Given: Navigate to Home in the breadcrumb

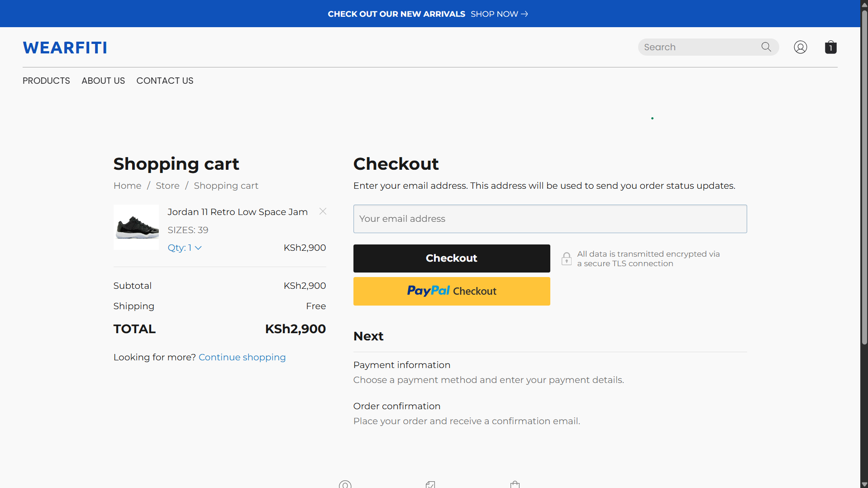Looking at the screenshot, I should click(127, 186).
